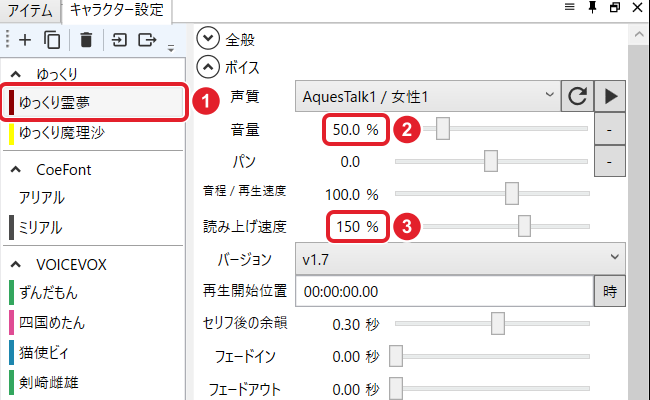Image resolution: width=650 pixels, height=400 pixels.
Task: Open the バージョン v1.7 dropdown
Action: coord(460,259)
